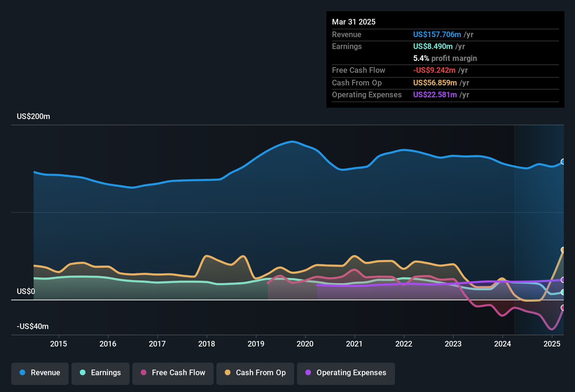575x392 pixels.
Task: Click the 2020 label on the timeline axis
Action: tap(305, 344)
